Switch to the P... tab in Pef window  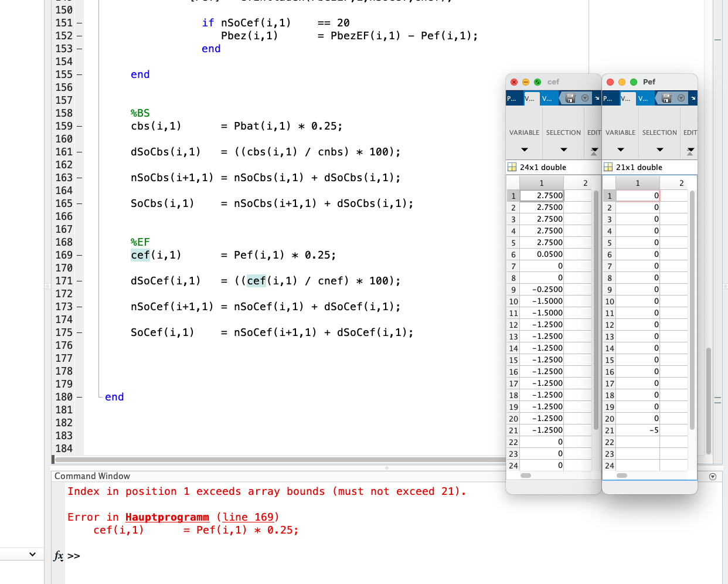click(608, 98)
